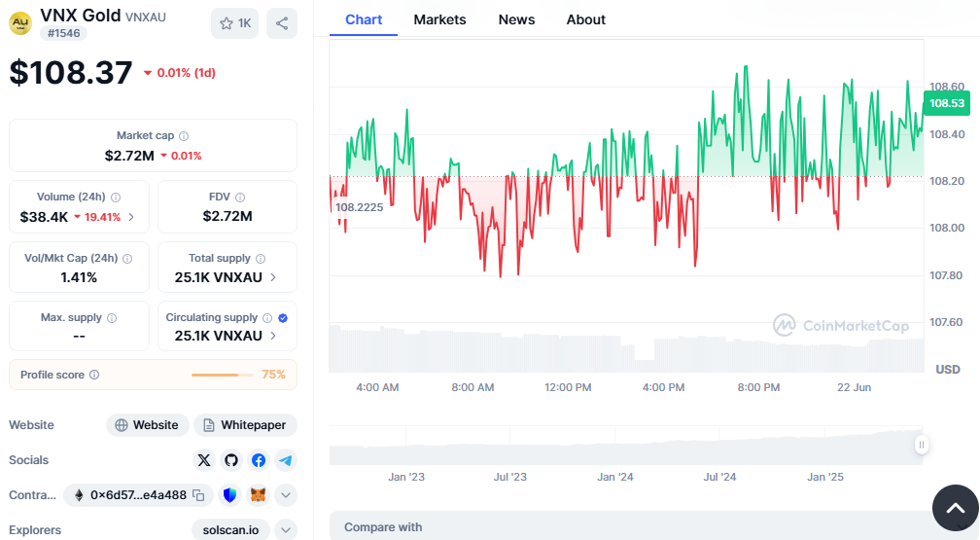Click the #1546 rank badge

click(64, 33)
